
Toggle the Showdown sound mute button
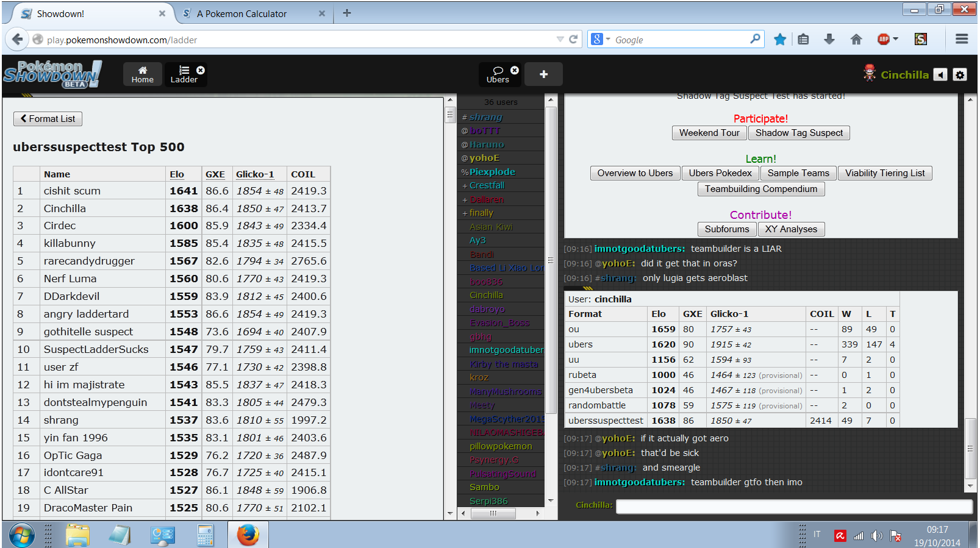click(941, 75)
